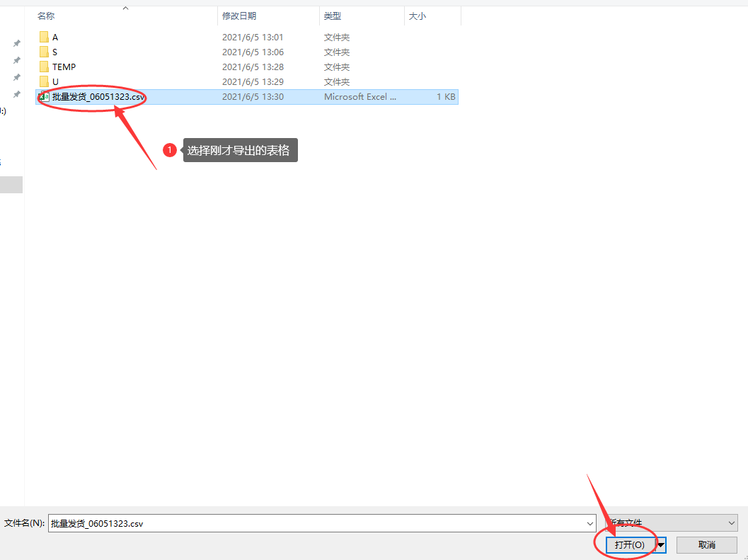This screenshot has width=748, height=560.
Task: Select the file 批量发货_06051323.csv in the list
Action: point(99,97)
